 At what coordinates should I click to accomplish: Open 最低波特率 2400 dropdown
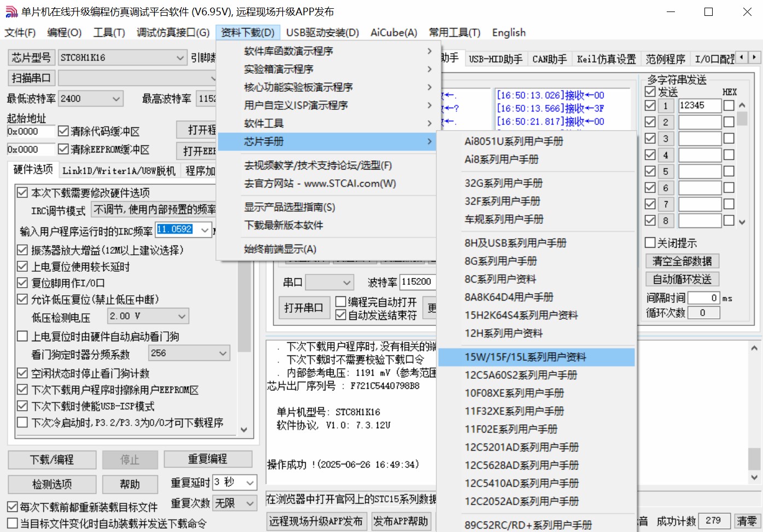pyautogui.click(x=91, y=98)
